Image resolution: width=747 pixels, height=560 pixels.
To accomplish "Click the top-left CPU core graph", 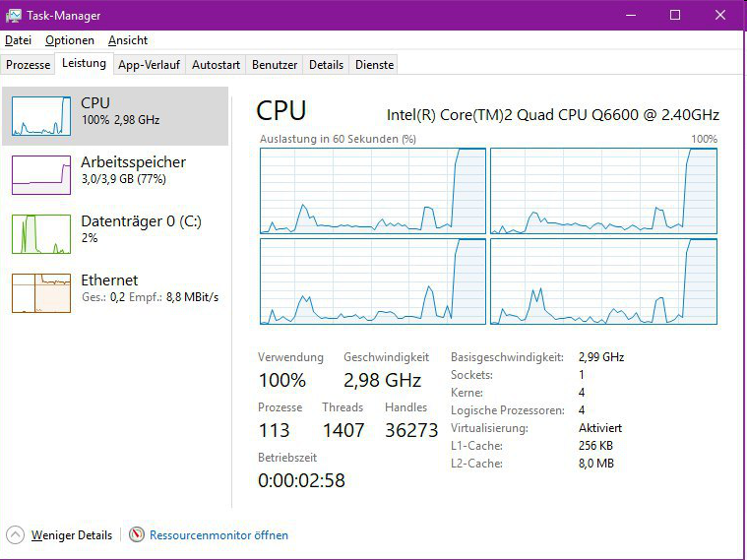I will 373,191.
